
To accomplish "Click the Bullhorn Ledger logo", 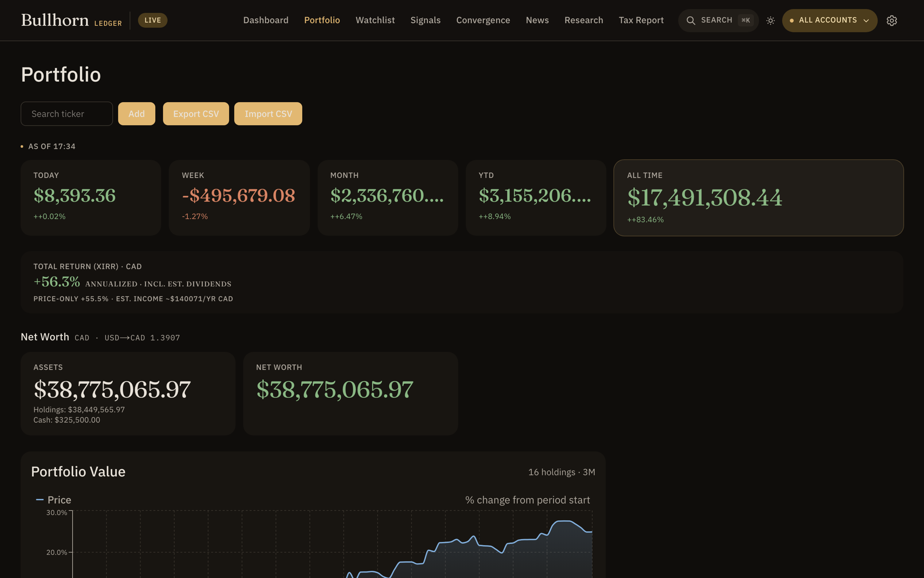I will (x=72, y=20).
